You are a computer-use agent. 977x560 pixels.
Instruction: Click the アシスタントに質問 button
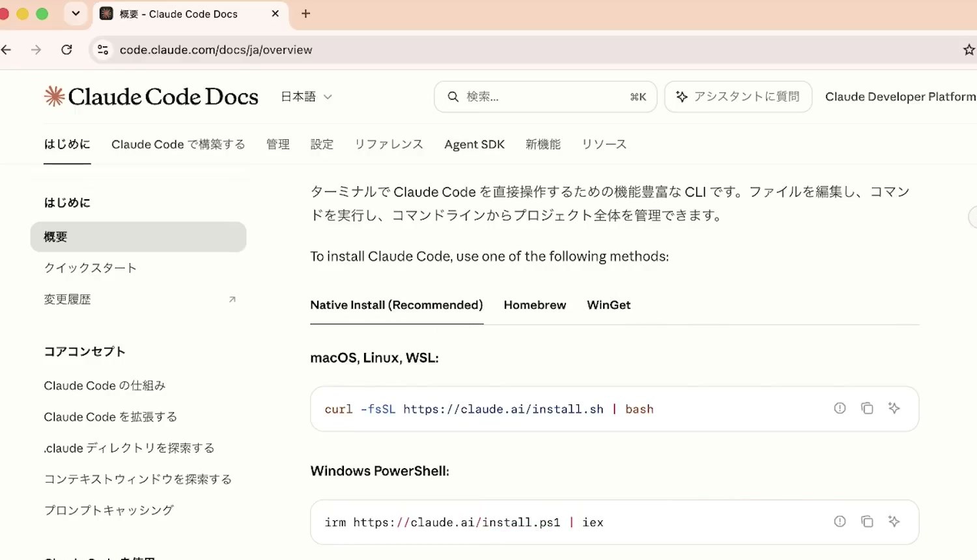click(739, 97)
